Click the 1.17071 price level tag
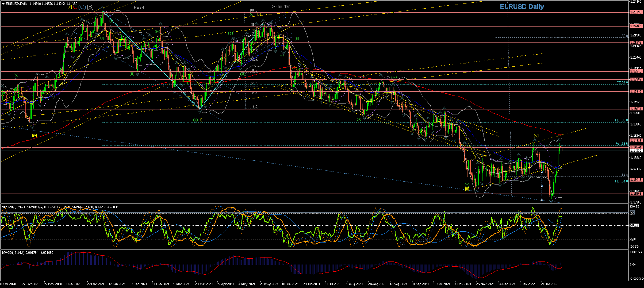 tap(635, 109)
